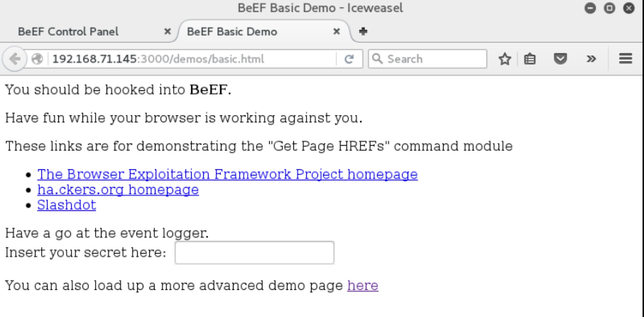Open advanced demo page 'here' link
Viewport: 644px width, 317px height.
click(363, 285)
